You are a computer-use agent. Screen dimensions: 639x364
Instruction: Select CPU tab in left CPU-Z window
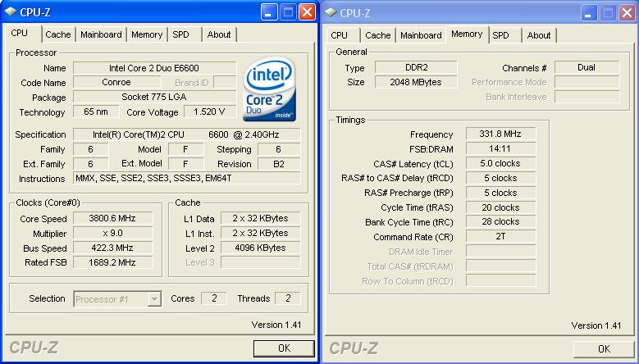coord(20,34)
